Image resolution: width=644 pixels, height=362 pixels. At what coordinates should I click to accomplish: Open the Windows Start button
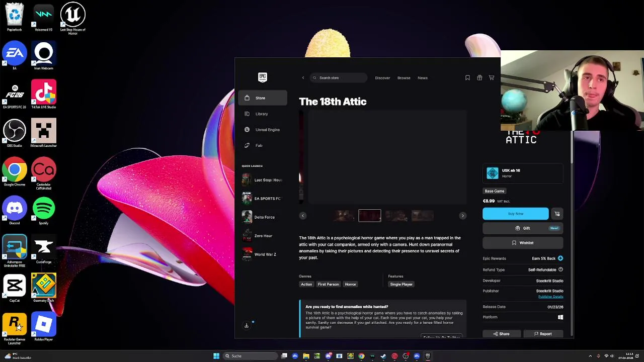click(216, 356)
